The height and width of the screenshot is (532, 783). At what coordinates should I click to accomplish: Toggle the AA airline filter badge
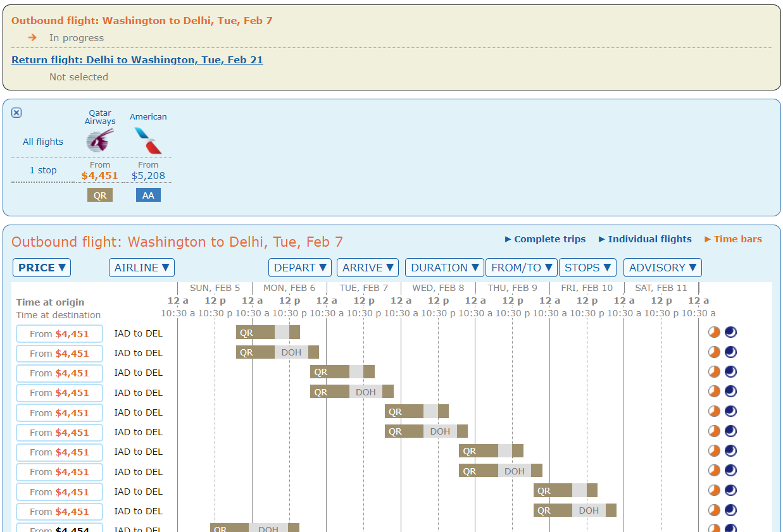(148, 195)
